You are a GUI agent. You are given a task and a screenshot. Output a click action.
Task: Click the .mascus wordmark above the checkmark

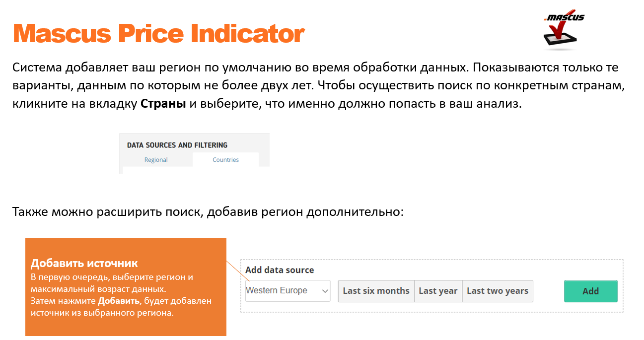pyautogui.click(x=564, y=17)
